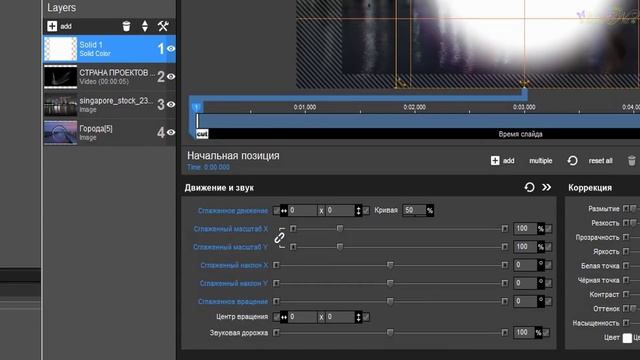This screenshot has width=640, height=360.
Task: Click Прозрачность slider minimum button
Action: 626,237
